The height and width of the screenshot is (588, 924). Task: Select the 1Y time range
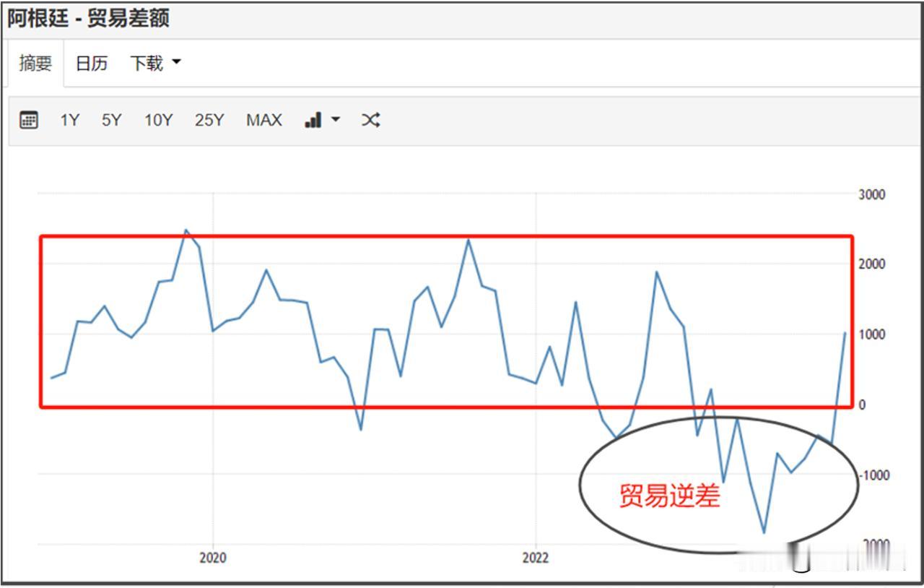tap(69, 120)
